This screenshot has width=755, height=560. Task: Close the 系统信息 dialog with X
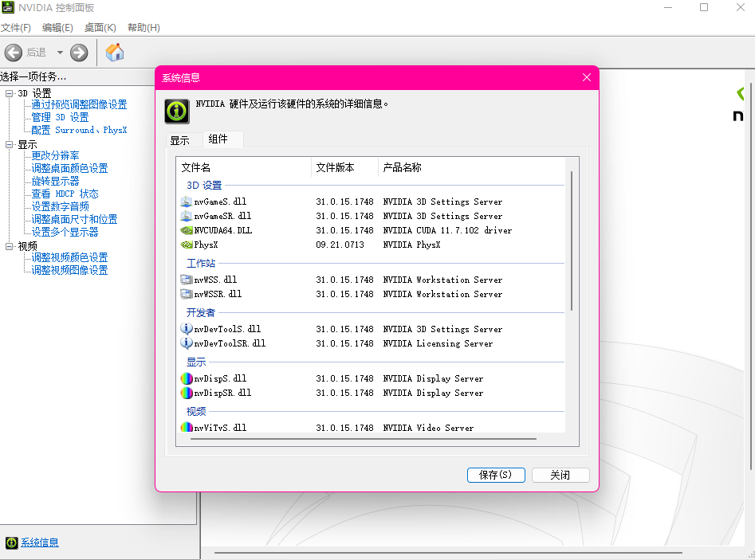click(587, 77)
